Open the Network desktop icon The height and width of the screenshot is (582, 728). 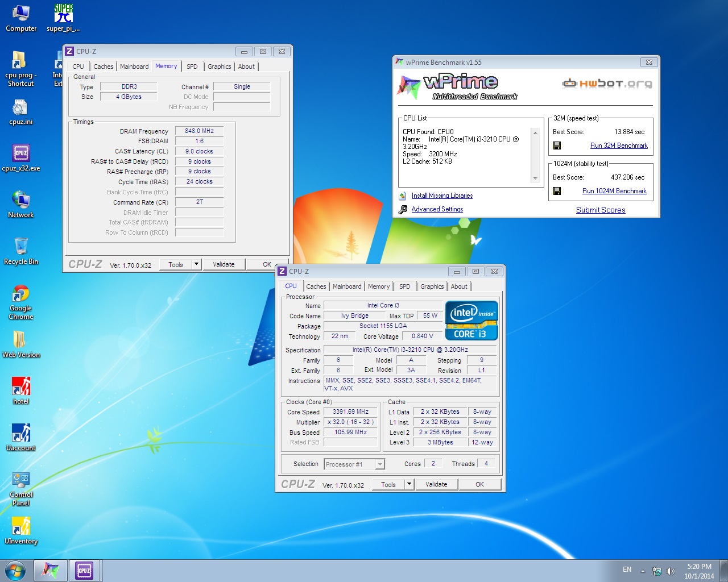[21, 205]
